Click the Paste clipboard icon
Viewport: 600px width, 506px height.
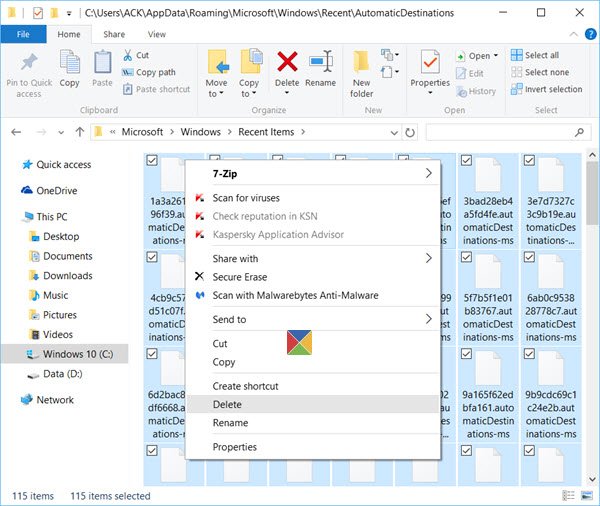pos(102,62)
